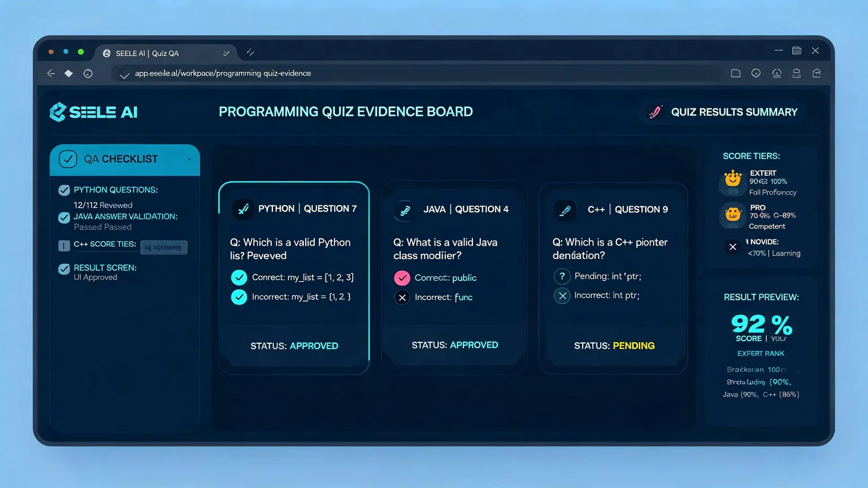The height and width of the screenshot is (488, 868).
Task: Click Python card STATUS: APPROVED
Action: pyautogui.click(x=294, y=346)
